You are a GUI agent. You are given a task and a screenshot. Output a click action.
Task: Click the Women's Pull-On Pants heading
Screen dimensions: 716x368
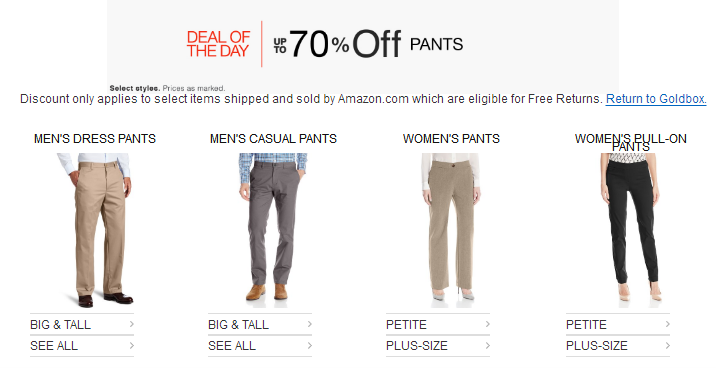pos(631,142)
